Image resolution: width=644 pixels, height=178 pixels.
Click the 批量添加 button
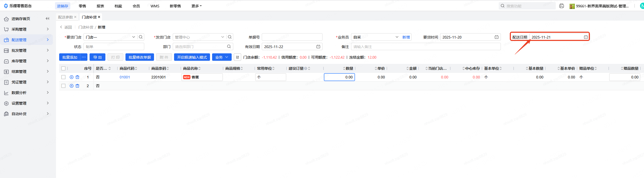coord(70,57)
